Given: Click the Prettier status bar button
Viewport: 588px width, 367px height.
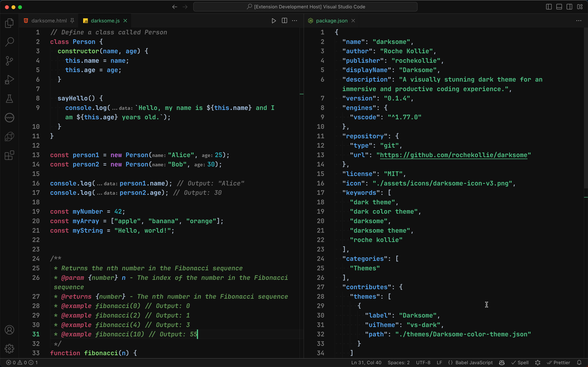Looking at the screenshot, I should click(x=558, y=362).
